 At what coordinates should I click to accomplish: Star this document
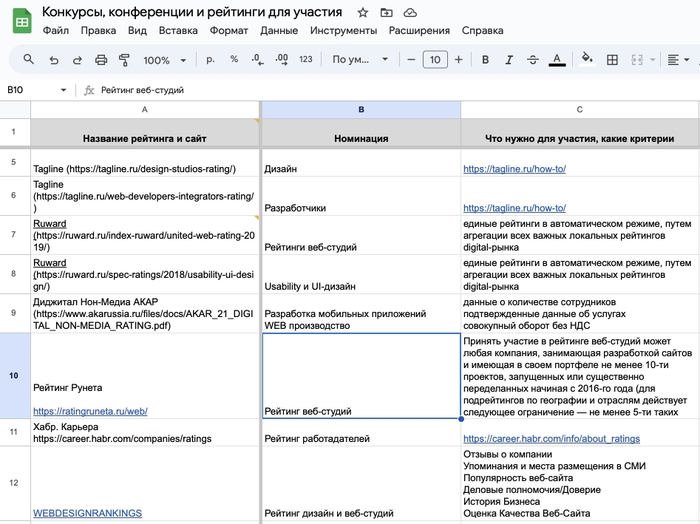(x=362, y=12)
